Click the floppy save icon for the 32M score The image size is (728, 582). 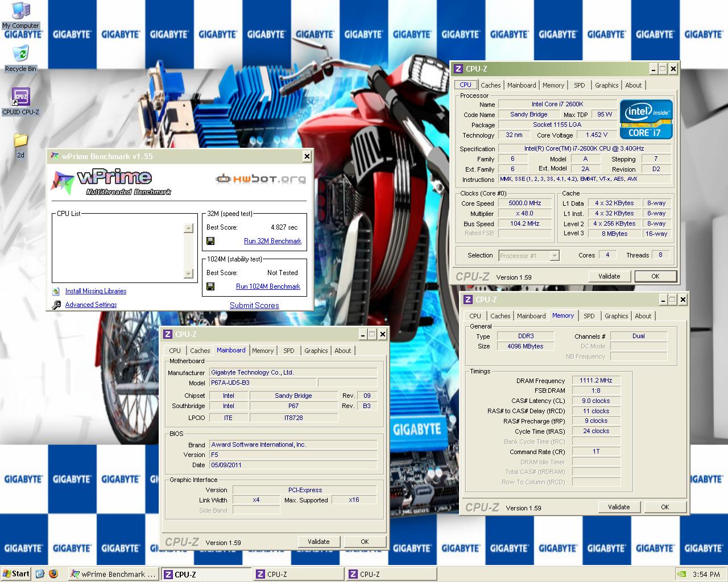point(210,241)
